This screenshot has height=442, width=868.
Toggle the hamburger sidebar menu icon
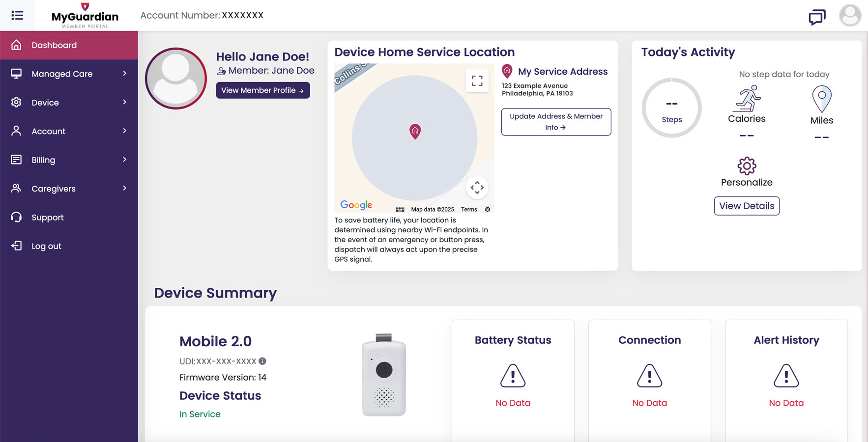[x=17, y=16]
